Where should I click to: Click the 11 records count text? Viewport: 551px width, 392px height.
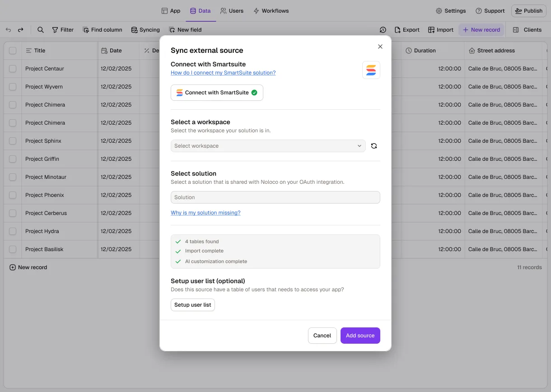click(529, 267)
